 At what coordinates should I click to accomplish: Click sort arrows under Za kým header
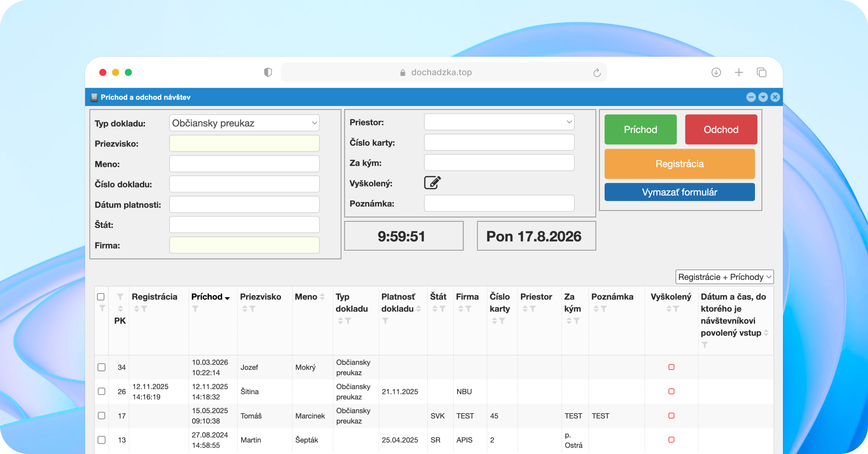point(569,321)
